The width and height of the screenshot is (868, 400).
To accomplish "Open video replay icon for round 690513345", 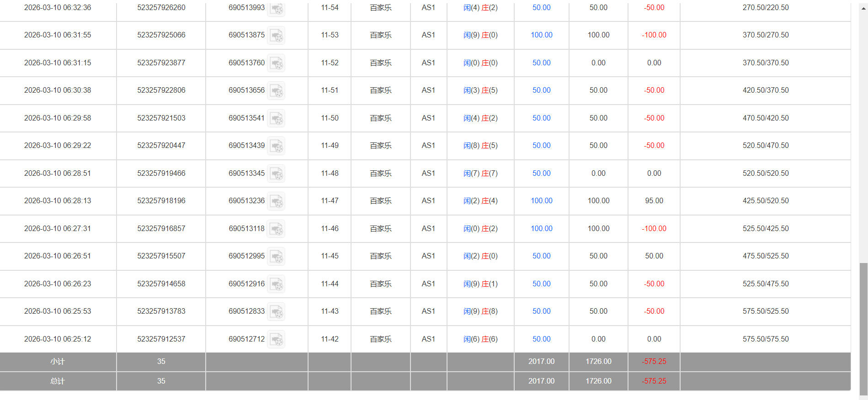I will pos(276,174).
